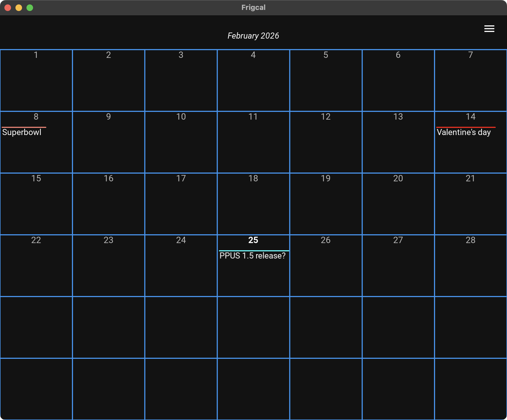Click cyan color bar above PPUS release

coord(254,251)
